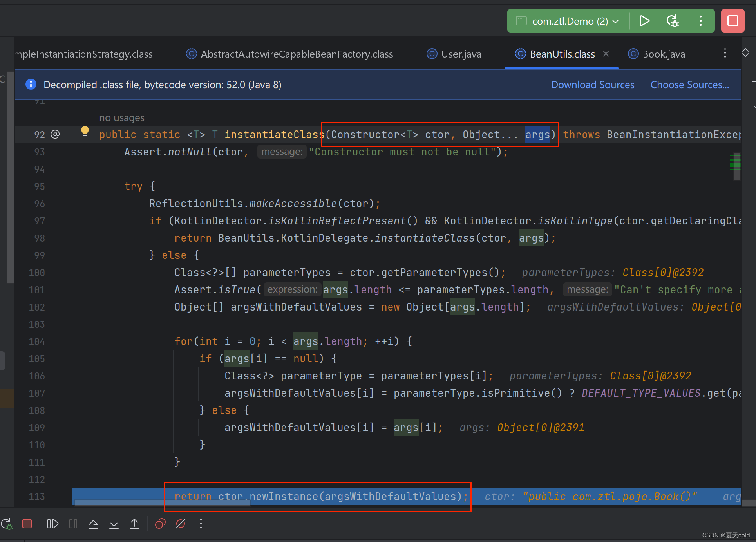756x542 pixels.
Task: Click the Download Sources link
Action: 592,85
